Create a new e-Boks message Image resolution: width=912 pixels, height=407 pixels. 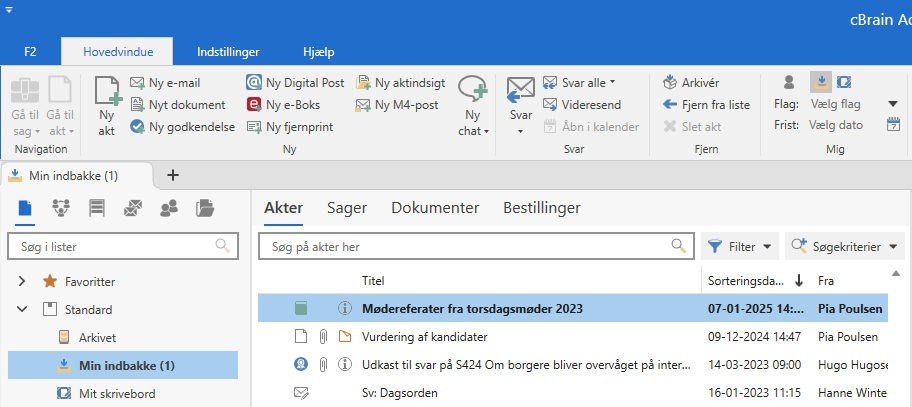290,104
